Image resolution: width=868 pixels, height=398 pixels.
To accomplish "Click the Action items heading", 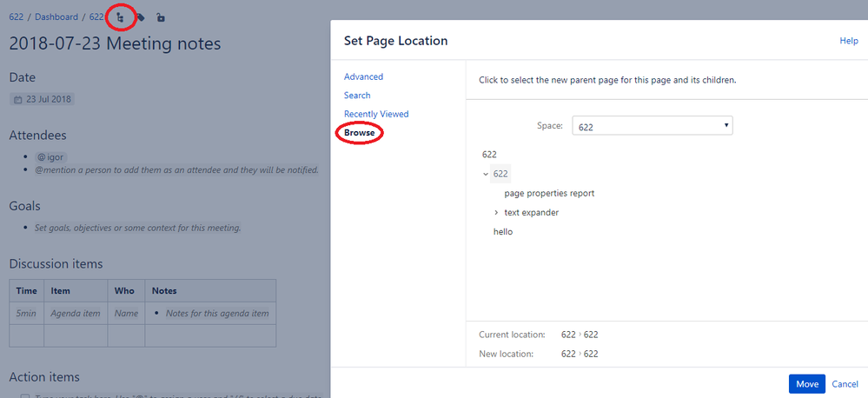I will pyautogui.click(x=44, y=377).
